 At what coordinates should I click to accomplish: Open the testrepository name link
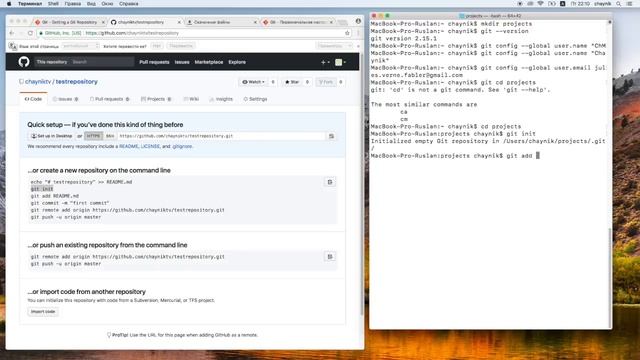pos(77,82)
